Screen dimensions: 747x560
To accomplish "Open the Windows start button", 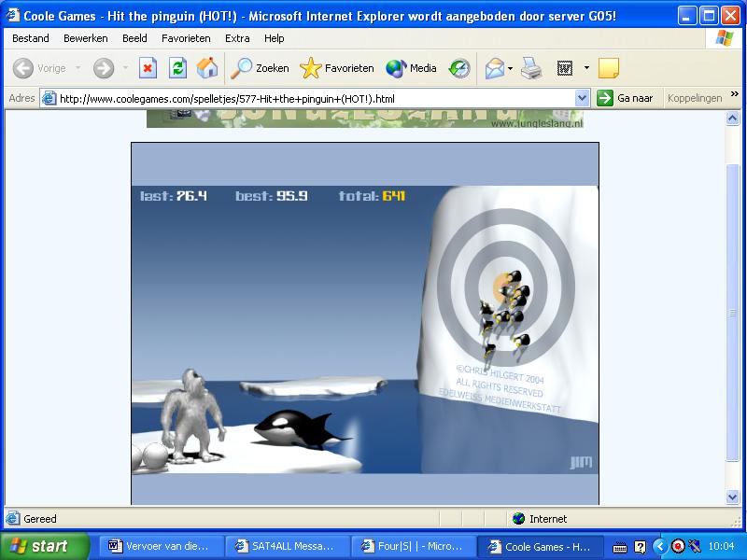I will coord(45,546).
